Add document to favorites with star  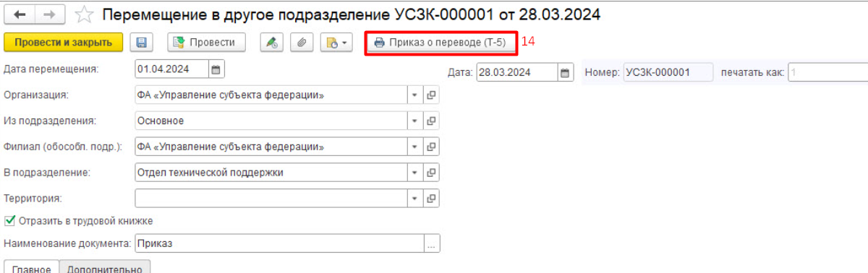[x=84, y=14]
